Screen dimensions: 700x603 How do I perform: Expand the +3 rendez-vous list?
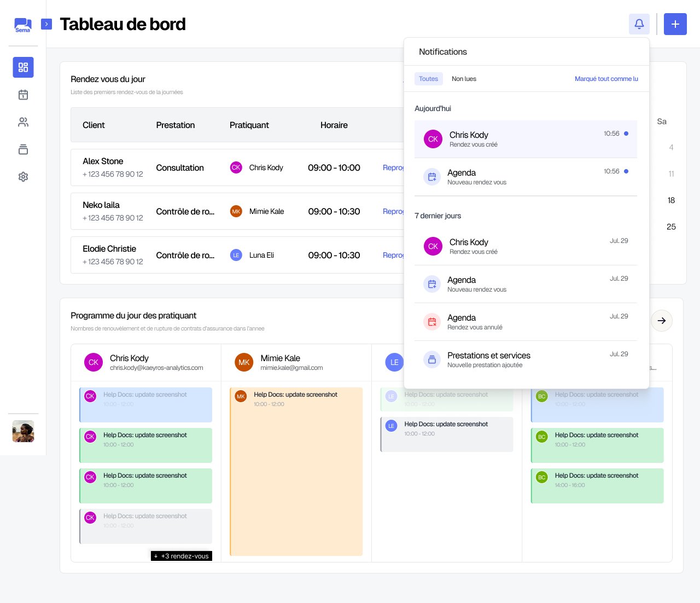point(182,556)
